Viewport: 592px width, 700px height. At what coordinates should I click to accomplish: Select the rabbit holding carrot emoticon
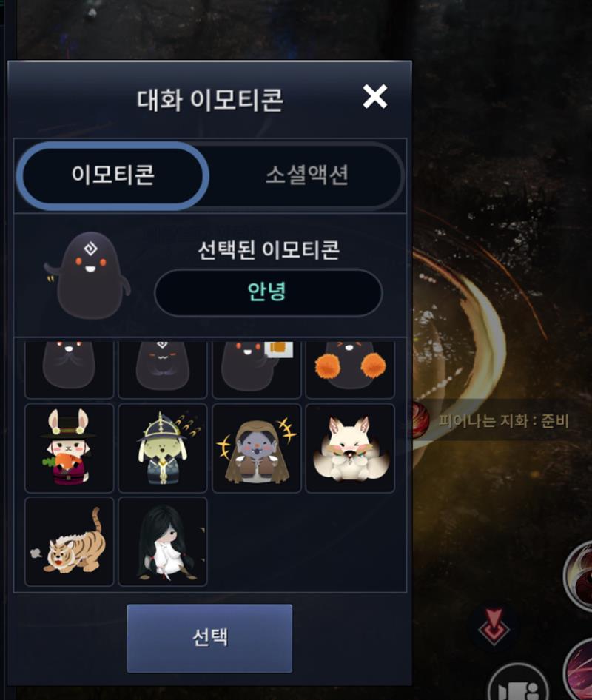coord(70,448)
